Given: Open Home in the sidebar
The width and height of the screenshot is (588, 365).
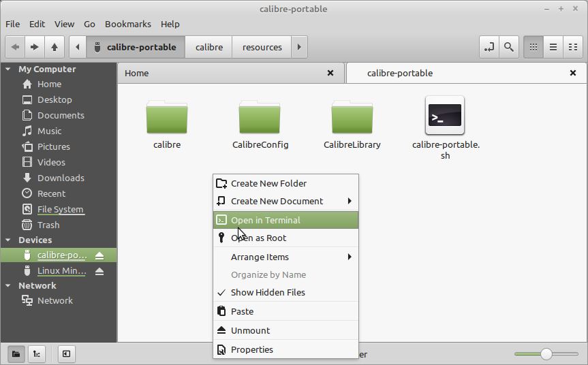Looking at the screenshot, I should pyautogui.click(x=50, y=84).
